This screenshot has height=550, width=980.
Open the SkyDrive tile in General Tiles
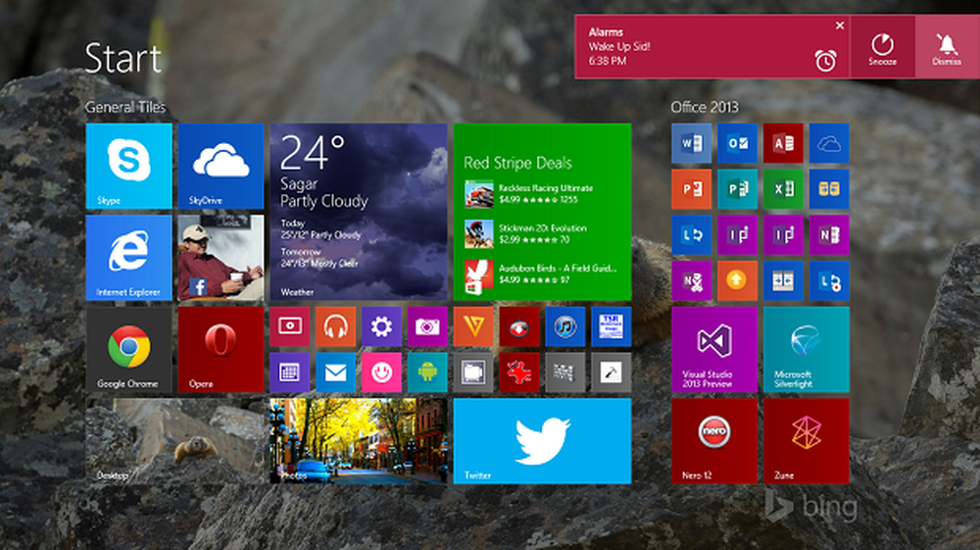pyautogui.click(x=220, y=167)
